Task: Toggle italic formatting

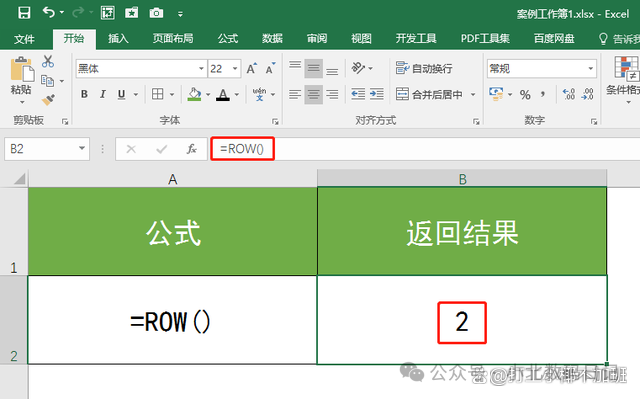Action: coord(103,94)
